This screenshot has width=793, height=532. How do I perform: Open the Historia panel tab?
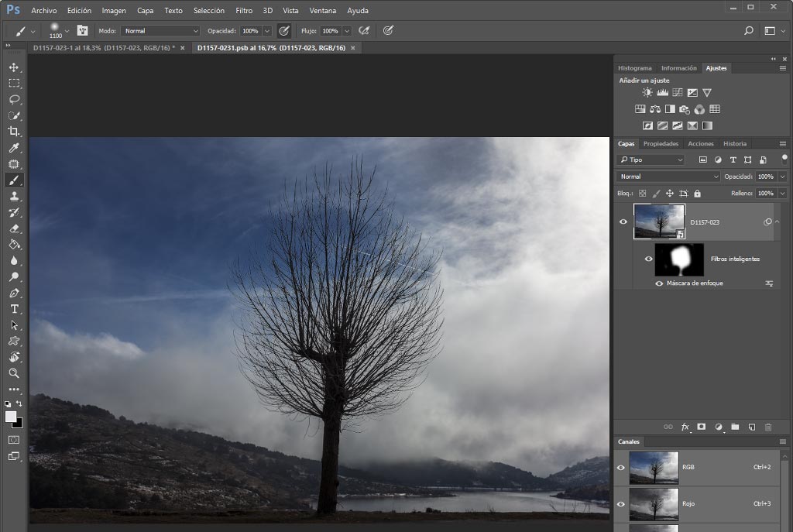pos(734,143)
